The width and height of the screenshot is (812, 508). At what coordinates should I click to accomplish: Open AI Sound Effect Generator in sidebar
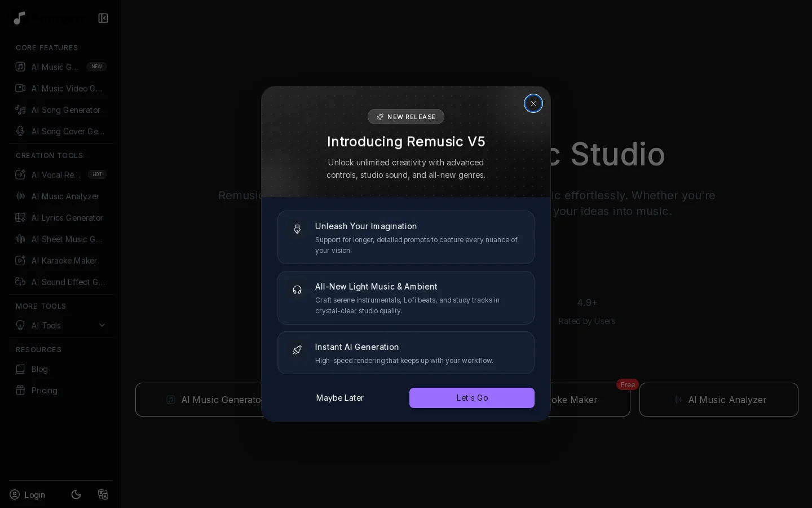click(x=60, y=282)
